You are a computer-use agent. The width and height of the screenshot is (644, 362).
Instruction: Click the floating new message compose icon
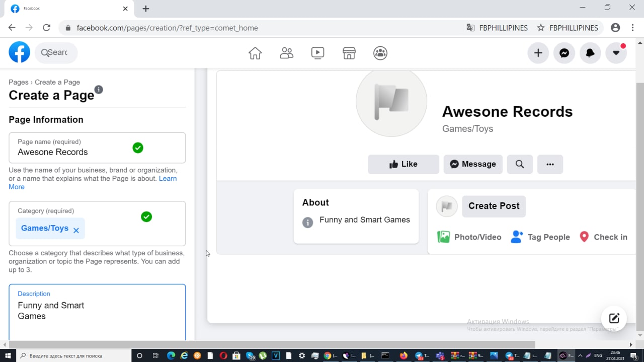pos(614,318)
